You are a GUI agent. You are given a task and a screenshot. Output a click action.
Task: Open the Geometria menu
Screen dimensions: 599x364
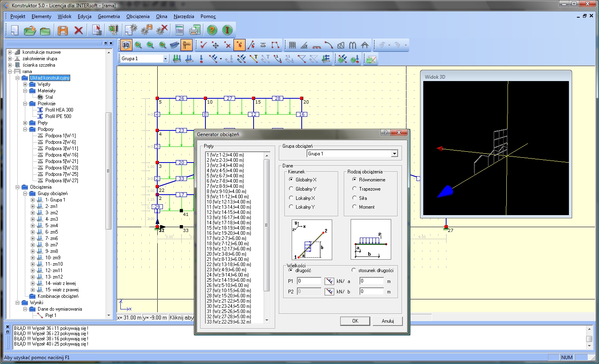point(109,16)
